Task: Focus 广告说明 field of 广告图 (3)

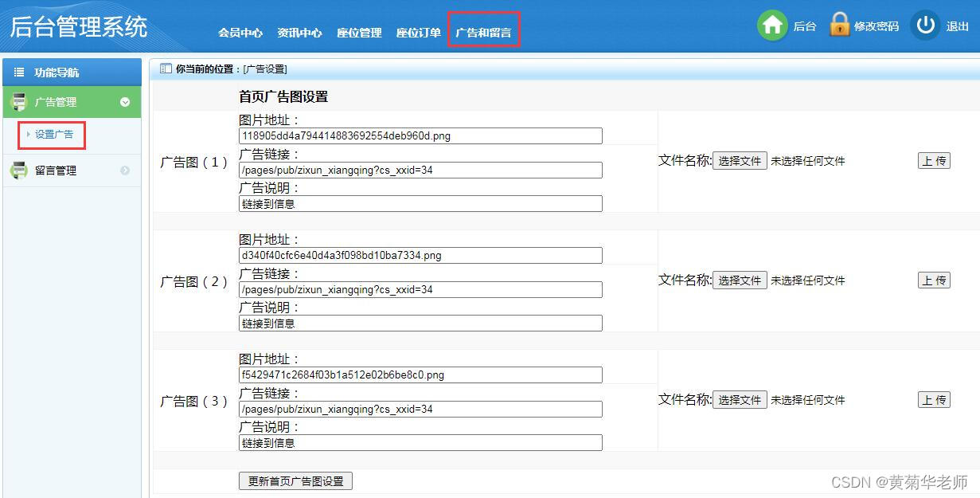Action: click(420, 443)
